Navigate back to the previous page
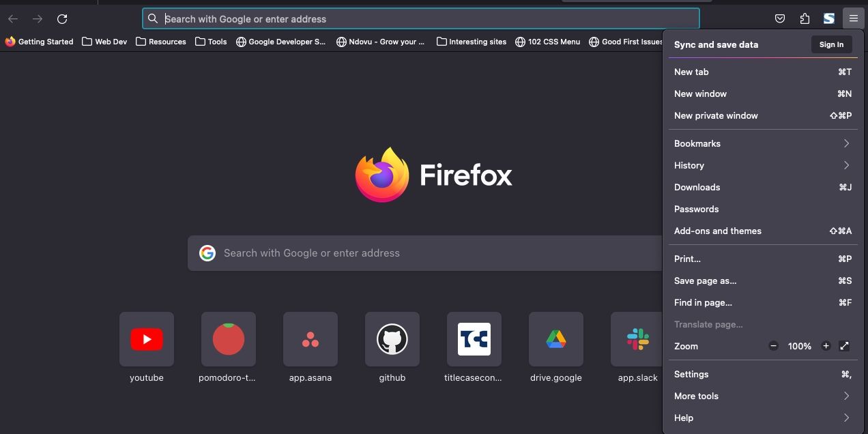The image size is (868, 434). pos(13,18)
